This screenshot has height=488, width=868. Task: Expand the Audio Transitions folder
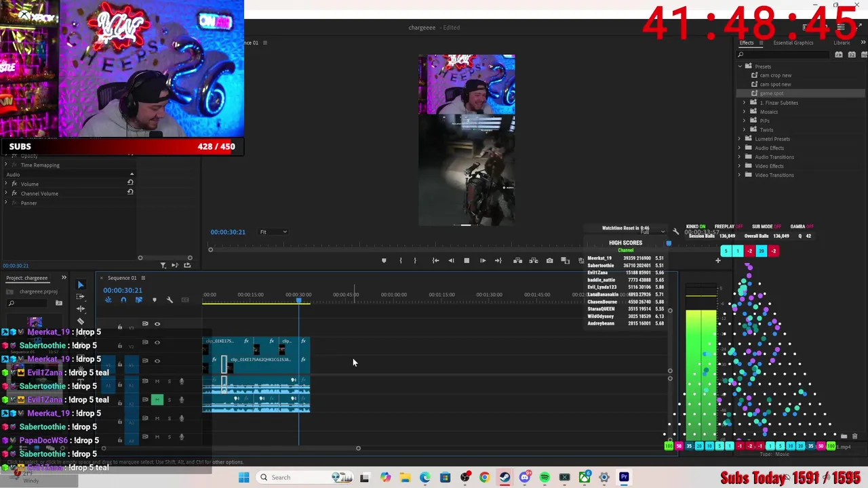tap(740, 157)
